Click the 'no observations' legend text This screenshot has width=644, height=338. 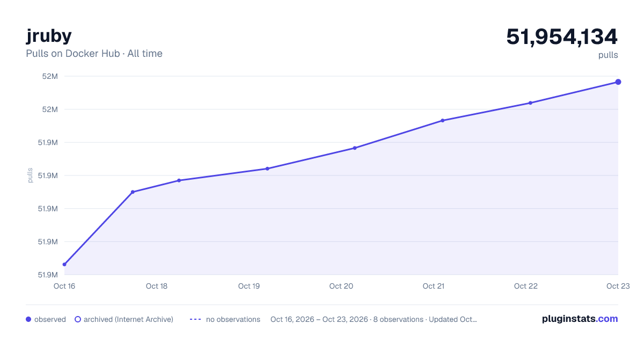(233, 319)
